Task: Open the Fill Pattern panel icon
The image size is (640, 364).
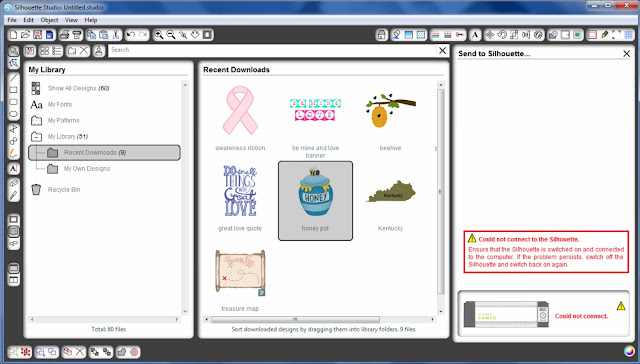Action: pyautogui.click(x=421, y=35)
